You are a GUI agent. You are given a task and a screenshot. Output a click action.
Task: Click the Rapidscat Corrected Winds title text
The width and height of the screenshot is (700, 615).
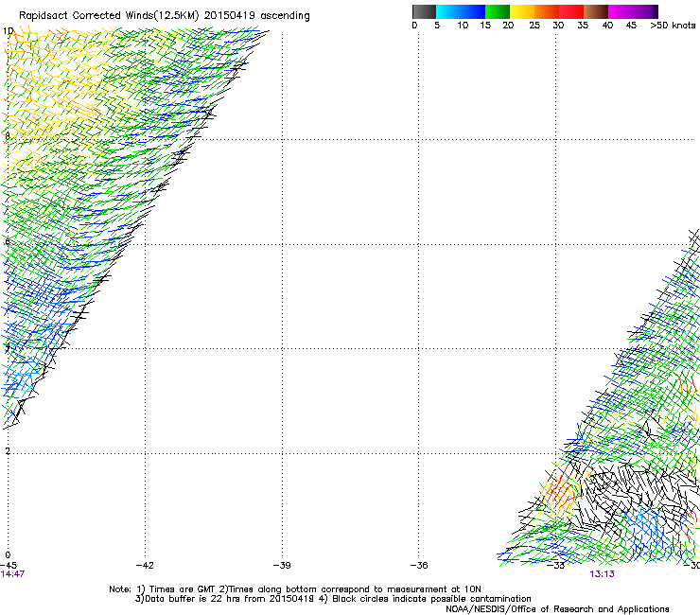pos(165,16)
